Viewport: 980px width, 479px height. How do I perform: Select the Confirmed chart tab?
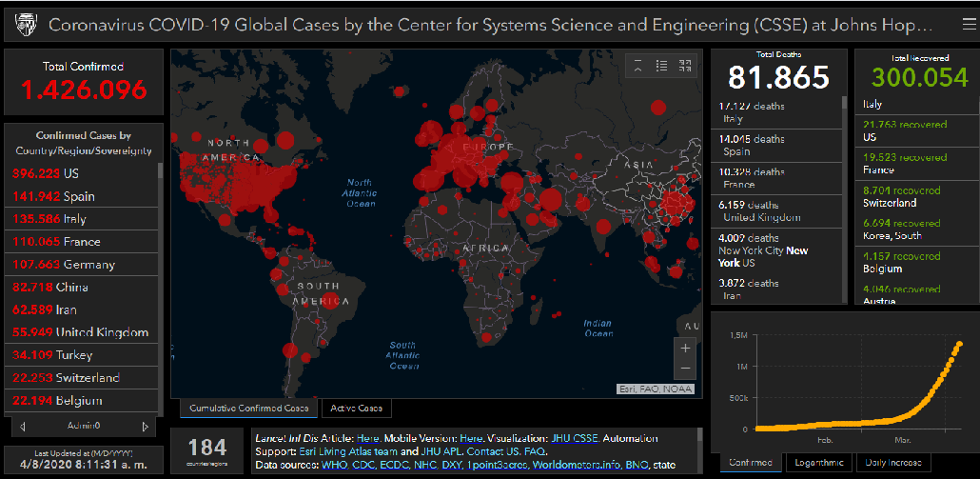(x=750, y=463)
